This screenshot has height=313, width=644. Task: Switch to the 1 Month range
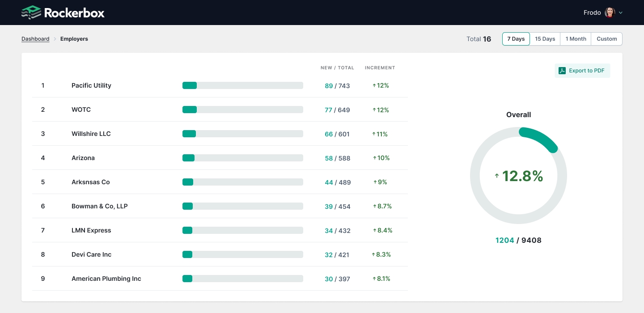pos(576,39)
